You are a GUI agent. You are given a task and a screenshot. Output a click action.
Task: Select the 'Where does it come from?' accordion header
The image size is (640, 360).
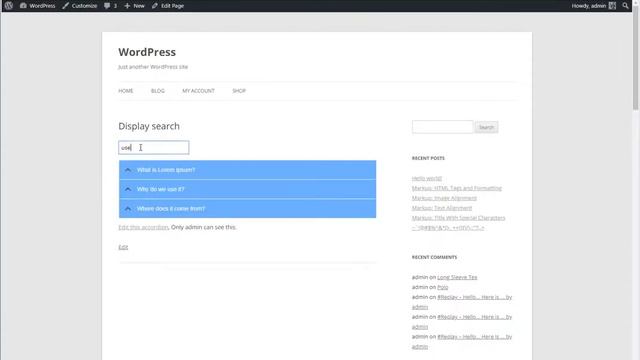click(x=247, y=209)
